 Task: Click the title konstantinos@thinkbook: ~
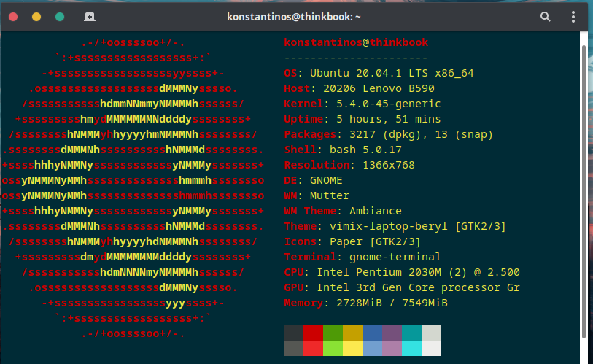pos(294,17)
